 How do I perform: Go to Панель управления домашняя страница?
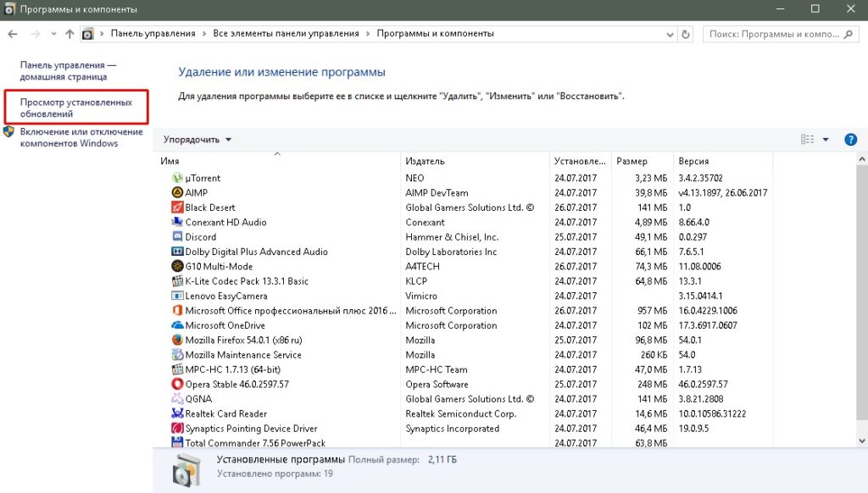[x=68, y=70]
